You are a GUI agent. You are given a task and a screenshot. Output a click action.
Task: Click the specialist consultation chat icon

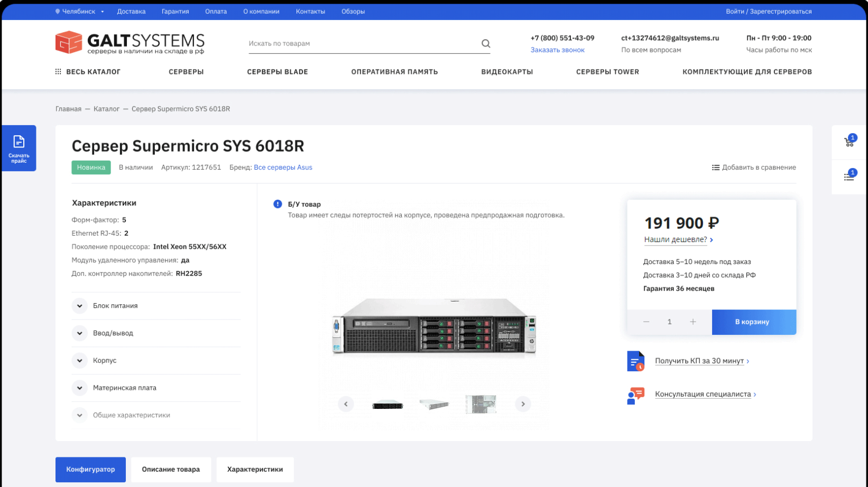[x=635, y=395]
